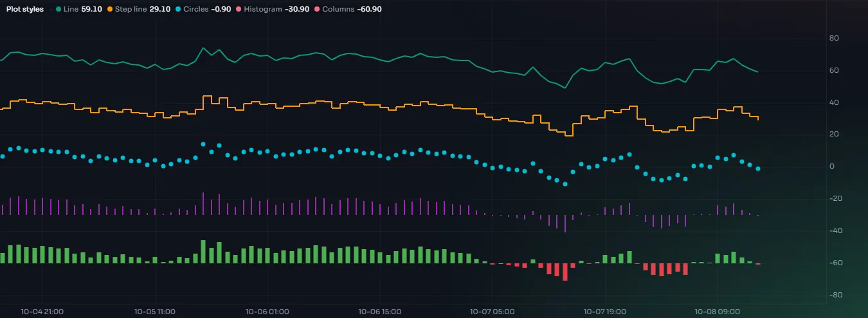Image resolution: width=868 pixels, height=318 pixels.
Task: Click the Step line value 29.10
Action: pos(160,10)
